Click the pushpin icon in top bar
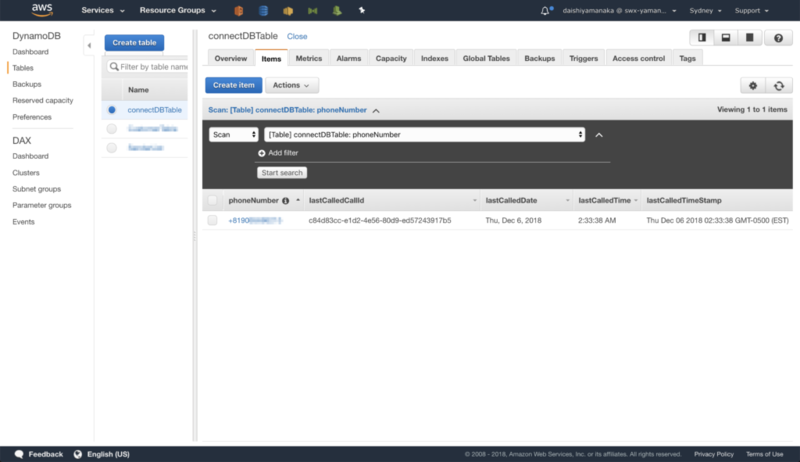The height and width of the screenshot is (462, 800). tap(362, 10)
